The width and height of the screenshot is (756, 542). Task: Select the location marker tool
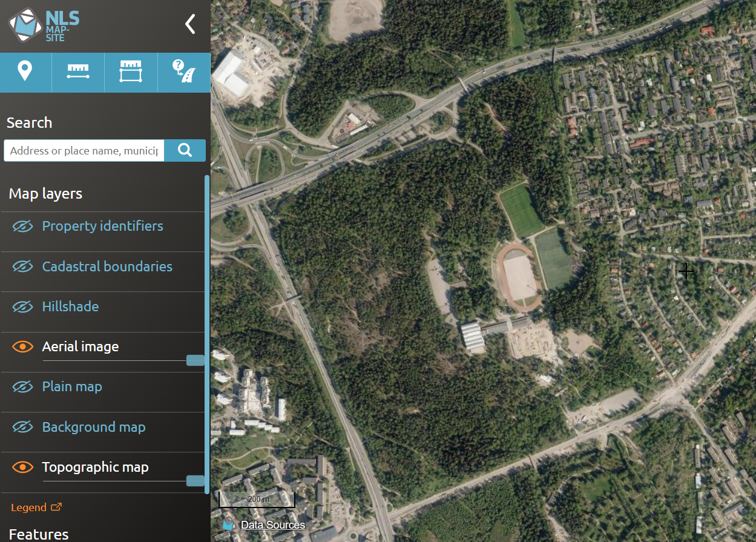25,71
